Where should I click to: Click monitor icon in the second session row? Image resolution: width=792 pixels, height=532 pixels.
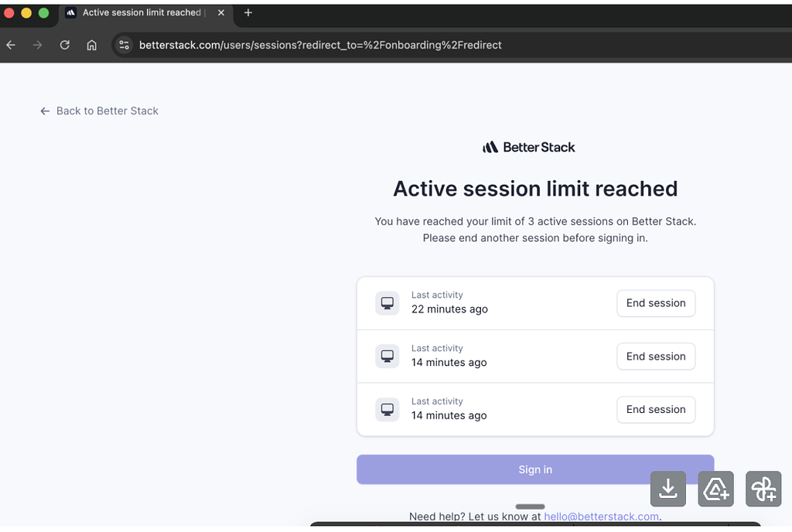[387, 356]
